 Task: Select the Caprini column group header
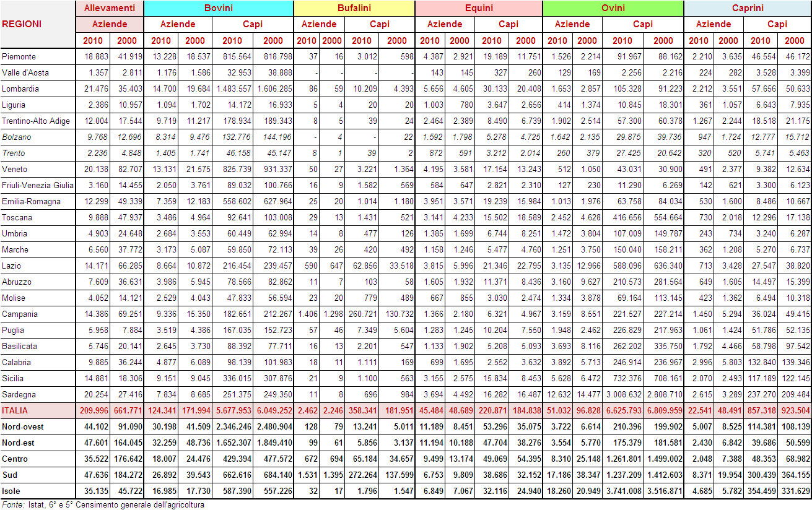748,8
